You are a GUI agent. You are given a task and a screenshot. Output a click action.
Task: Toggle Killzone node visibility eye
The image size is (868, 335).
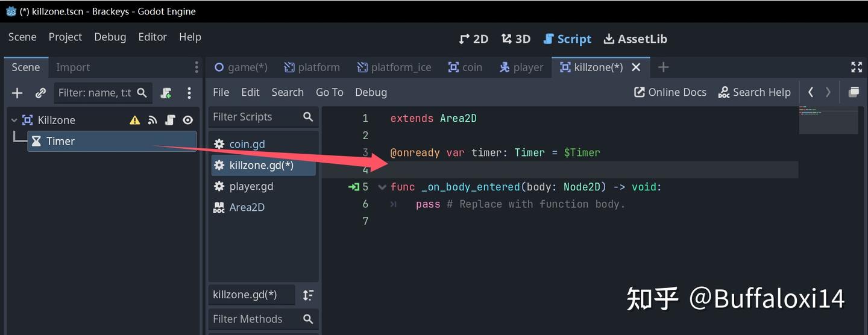(187, 121)
